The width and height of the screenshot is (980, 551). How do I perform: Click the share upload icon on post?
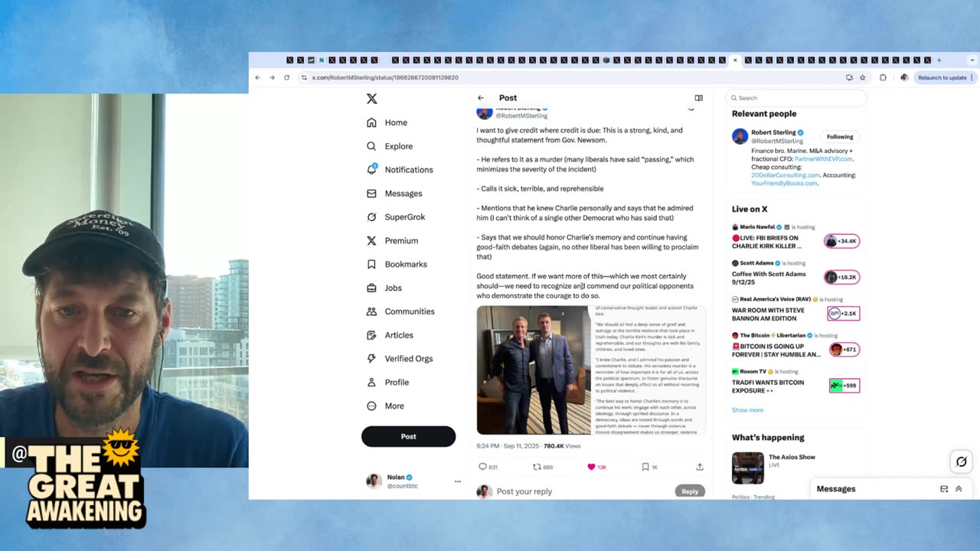tap(699, 467)
